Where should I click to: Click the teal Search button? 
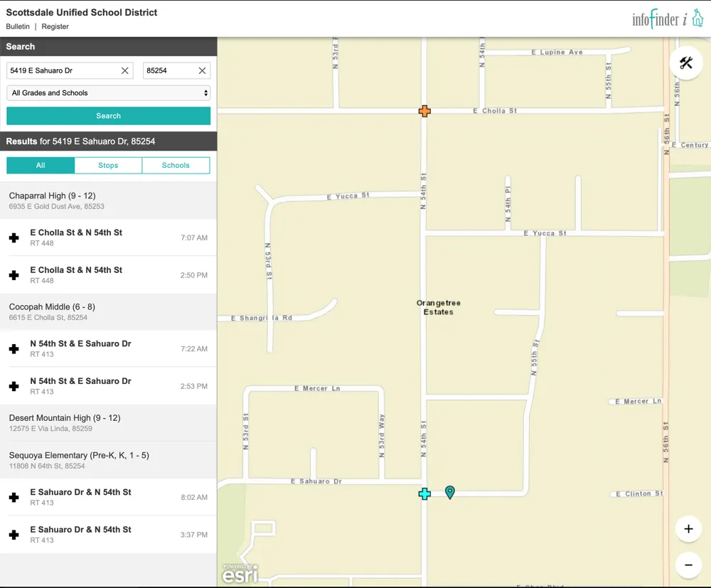[x=108, y=116]
